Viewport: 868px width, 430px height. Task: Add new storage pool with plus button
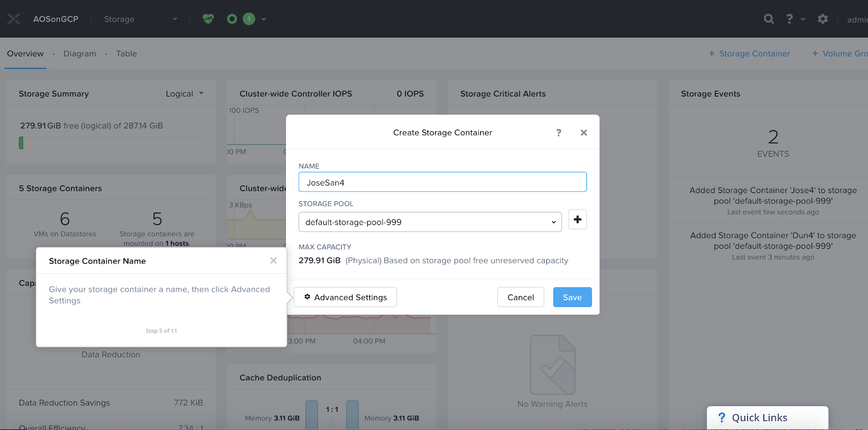coord(577,220)
